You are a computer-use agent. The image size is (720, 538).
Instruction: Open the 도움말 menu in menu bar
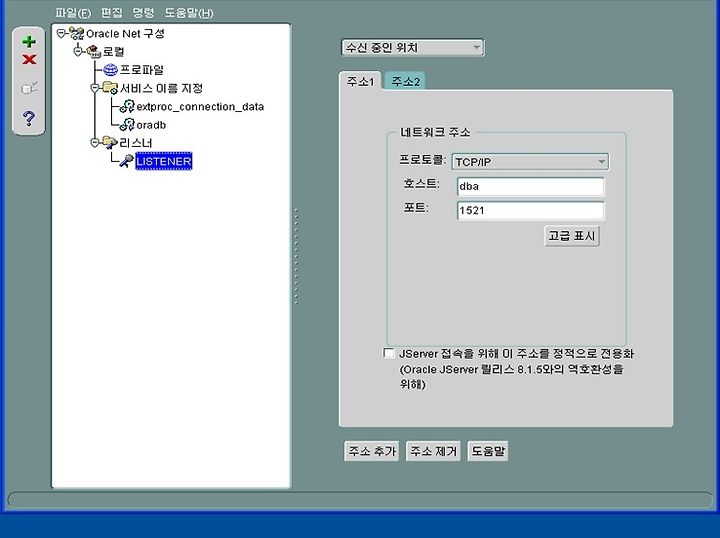coord(189,13)
